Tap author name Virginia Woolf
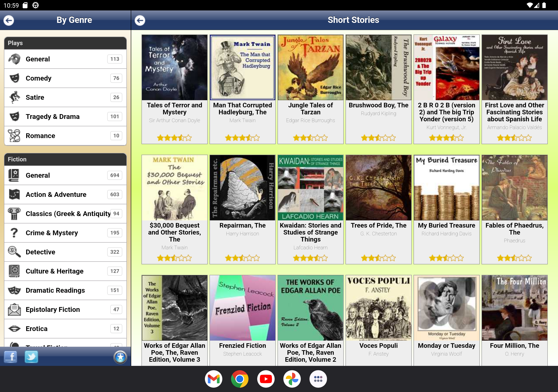Image resolution: width=558 pixels, height=392 pixels. (x=447, y=354)
